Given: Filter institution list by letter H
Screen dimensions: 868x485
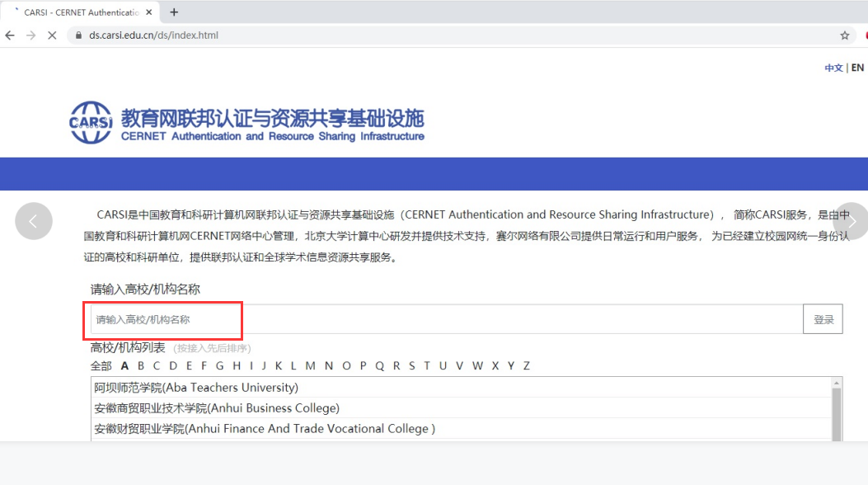Looking at the screenshot, I should point(237,366).
